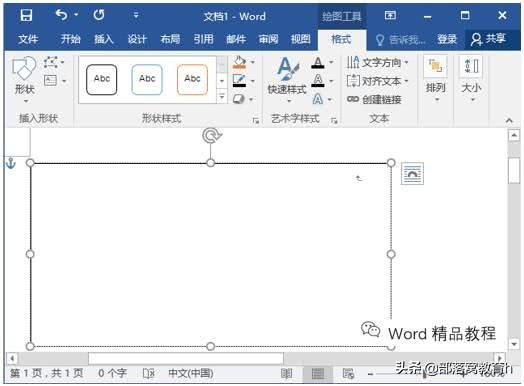524x386 pixels.
Task: Open the Text Fill dropdown arrow
Action: [331, 62]
